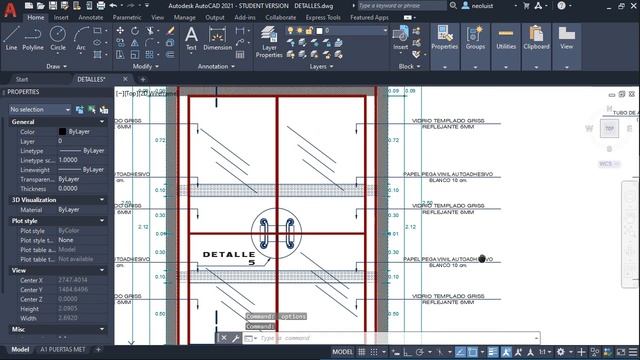This screenshot has height=360, width=640.
Task: Open the Manage ribbon tab
Action: click(184, 18)
